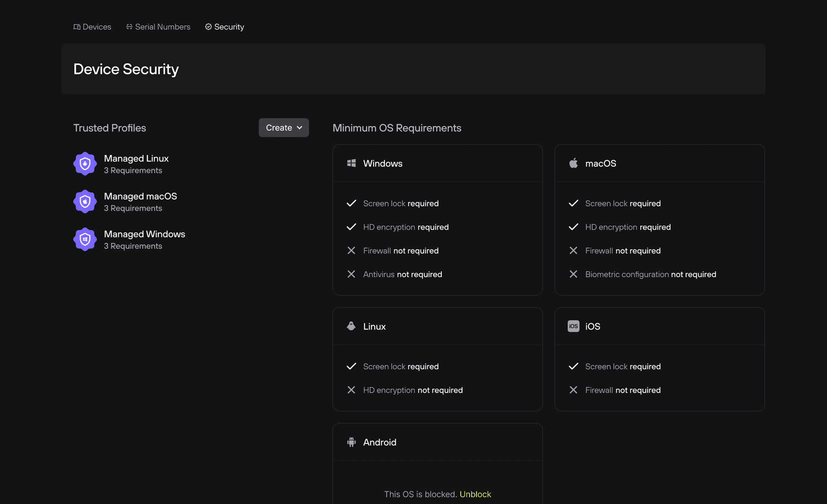Unblock the Android OS
This screenshot has width=827, height=504.
[475, 494]
